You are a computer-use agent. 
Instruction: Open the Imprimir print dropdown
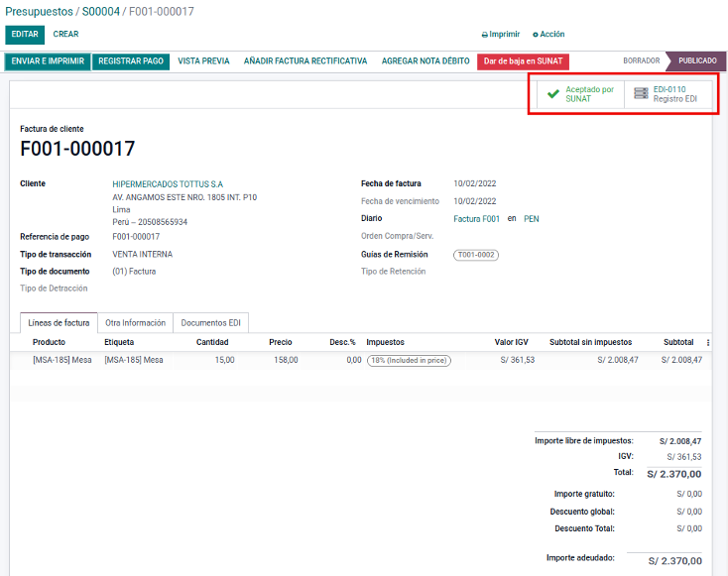click(x=501, y=34)
